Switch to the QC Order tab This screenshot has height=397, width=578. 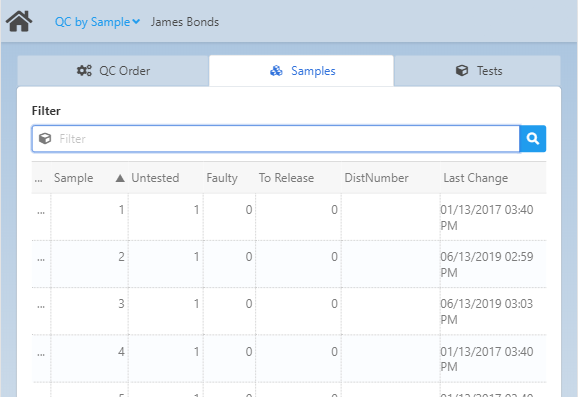pyautogui.click(x=113, y=71)
